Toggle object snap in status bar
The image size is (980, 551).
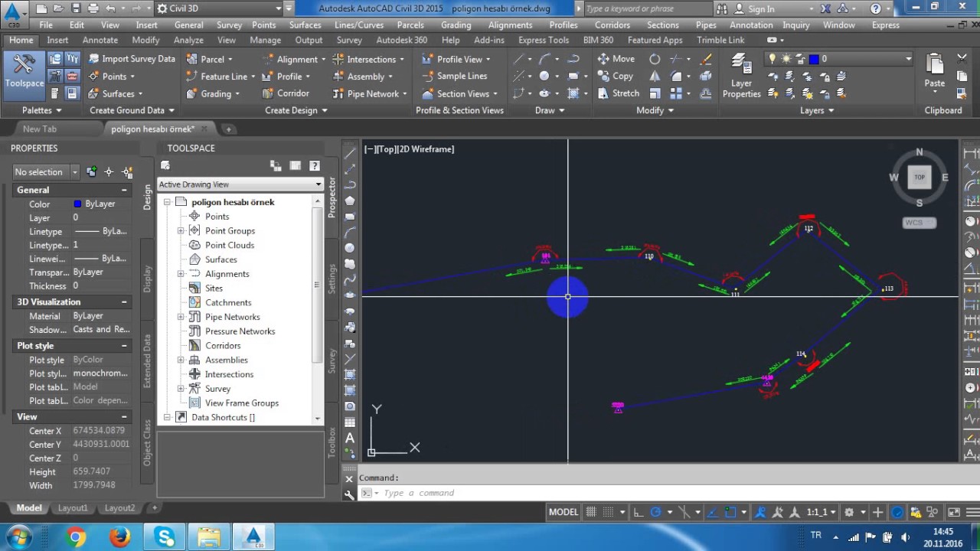click(x=731, y=512)
